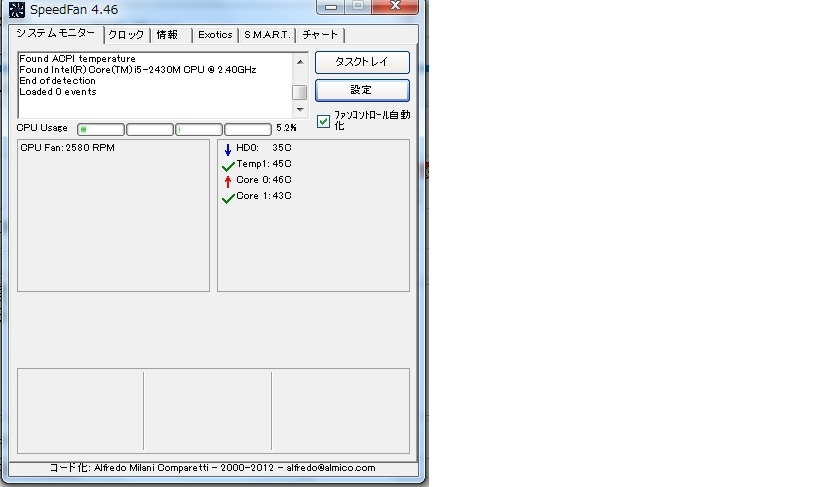The width and height of the screenshot is (819, 487).
Task: Click the 'Found Intel(R) Core(TM) i5-2430M' log line
Action: [x=138, y=69]
